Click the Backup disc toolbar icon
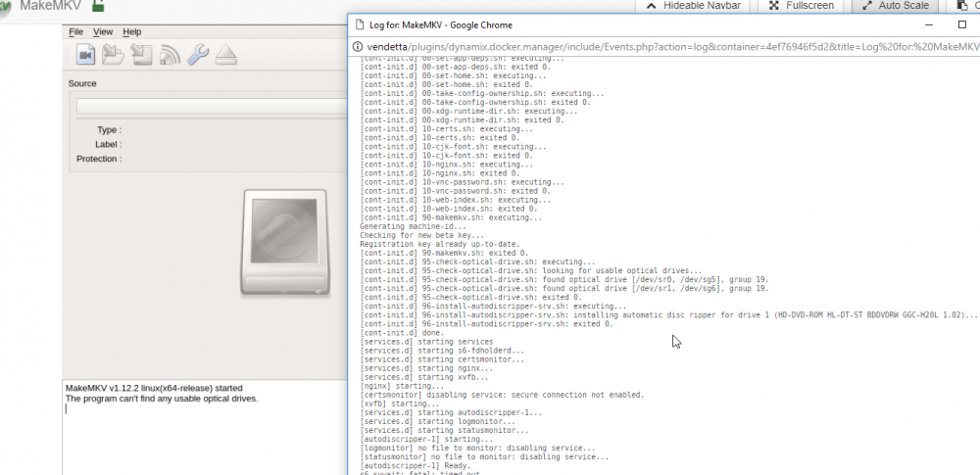Image resolution: width=980 pixels, height=475 pixels. point(141,55)
